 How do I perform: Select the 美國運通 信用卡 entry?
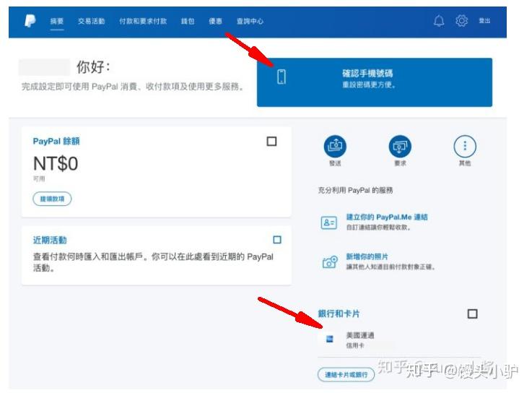coord(398,340)
